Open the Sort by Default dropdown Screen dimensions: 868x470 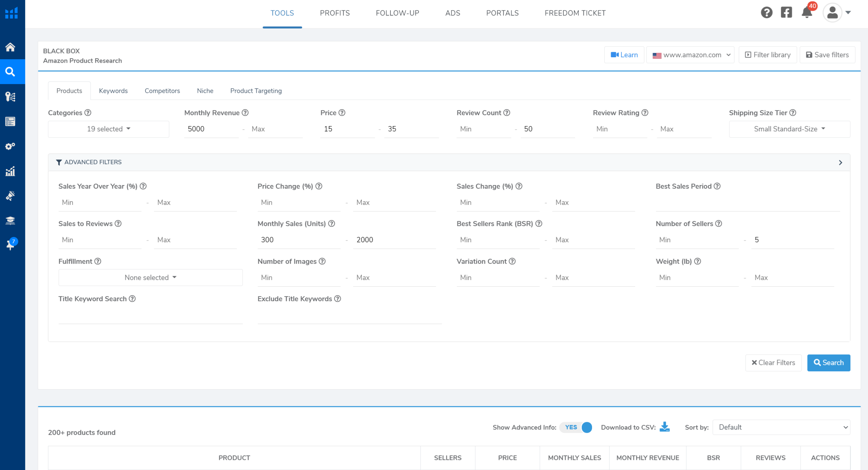pyautogui.click(x=781, y=427)
